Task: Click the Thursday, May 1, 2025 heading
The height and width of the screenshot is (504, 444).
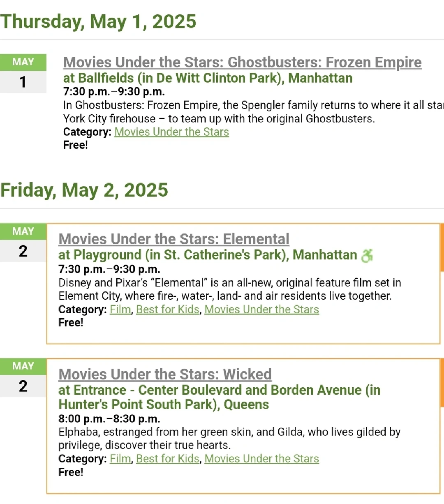Action: pyautogui.click(x=98, y=21)
